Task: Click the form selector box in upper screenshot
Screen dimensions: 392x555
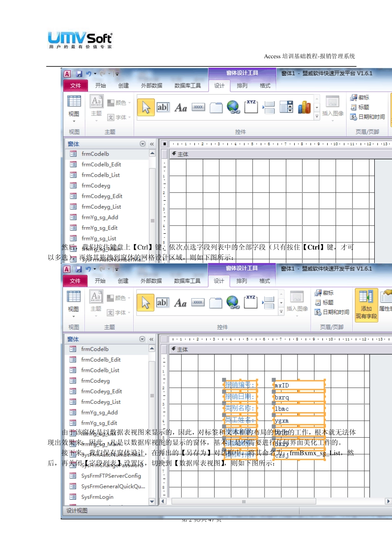Action: tap(165, 144)
